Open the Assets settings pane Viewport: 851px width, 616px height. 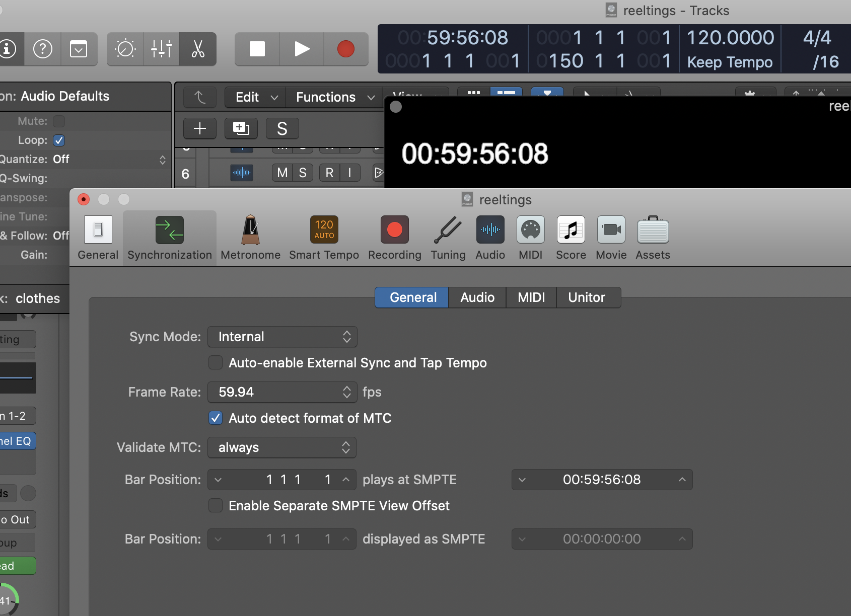[652, 238]
